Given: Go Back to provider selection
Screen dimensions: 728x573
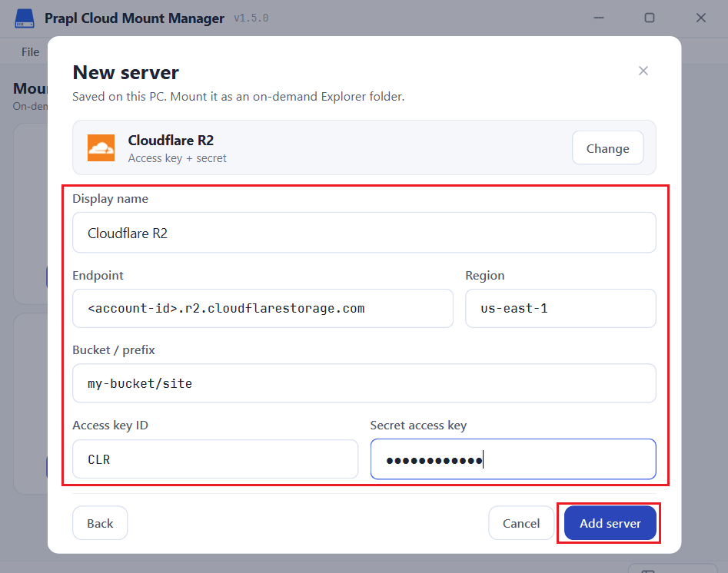Looking at the screenshot, I should pos(100,523).
